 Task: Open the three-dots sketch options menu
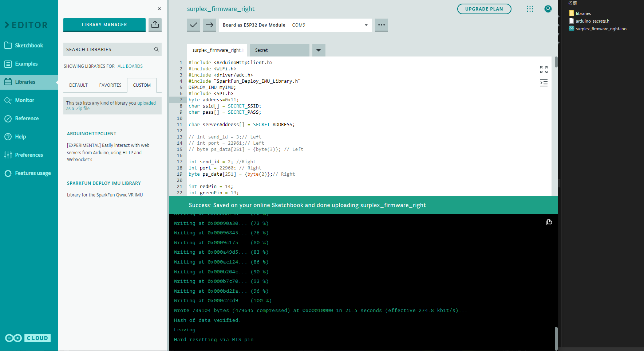click(381, 25)
